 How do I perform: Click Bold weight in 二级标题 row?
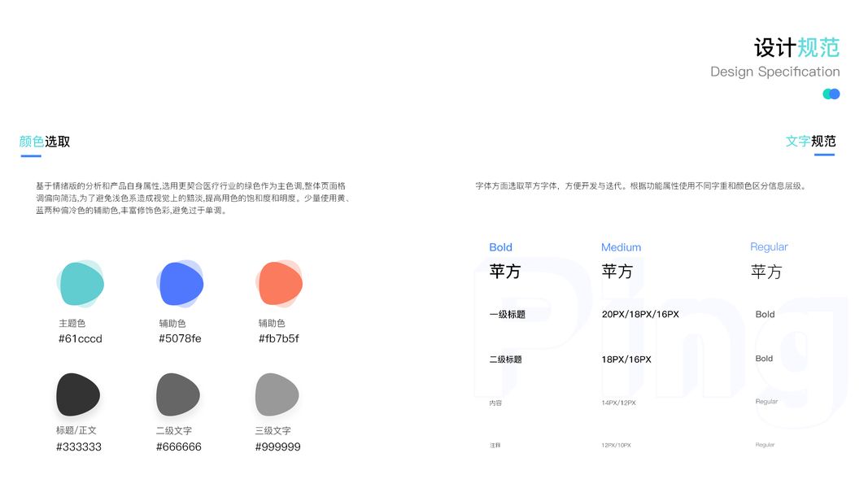tap(764, 359)
